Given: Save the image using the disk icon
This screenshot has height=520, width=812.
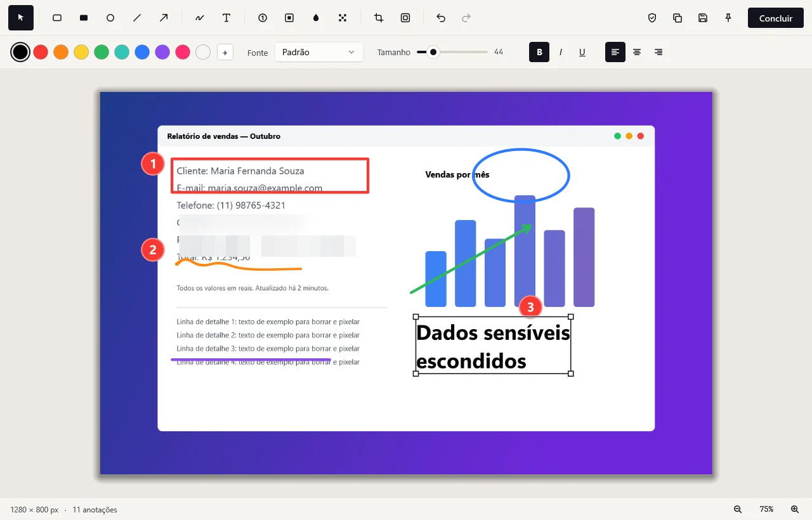Looking at the screenshot, I should click(703, 18).
